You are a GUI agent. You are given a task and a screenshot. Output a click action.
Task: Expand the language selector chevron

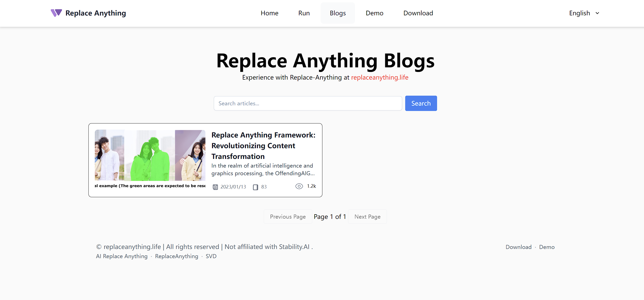click(597, 13)
